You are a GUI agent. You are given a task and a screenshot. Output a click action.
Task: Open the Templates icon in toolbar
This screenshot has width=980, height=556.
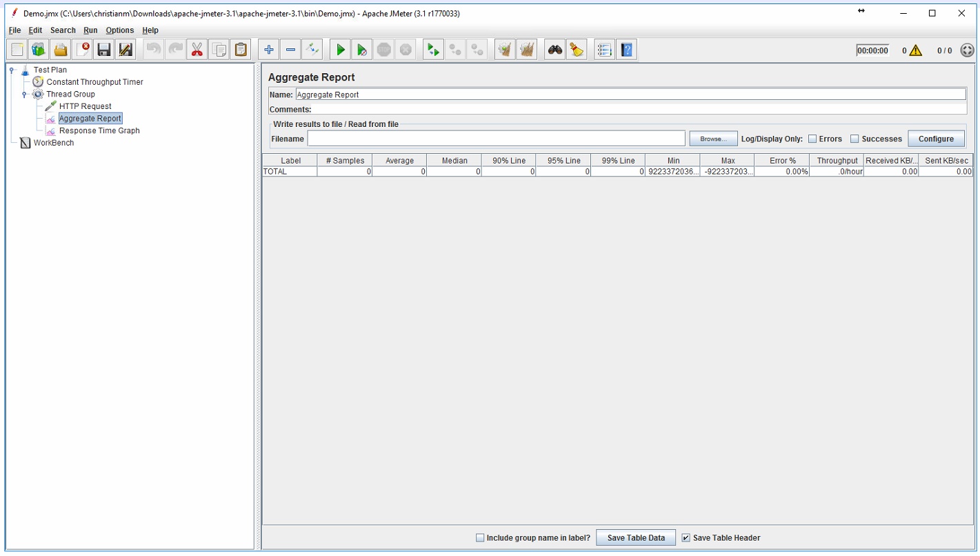click(x=39, y=50)
